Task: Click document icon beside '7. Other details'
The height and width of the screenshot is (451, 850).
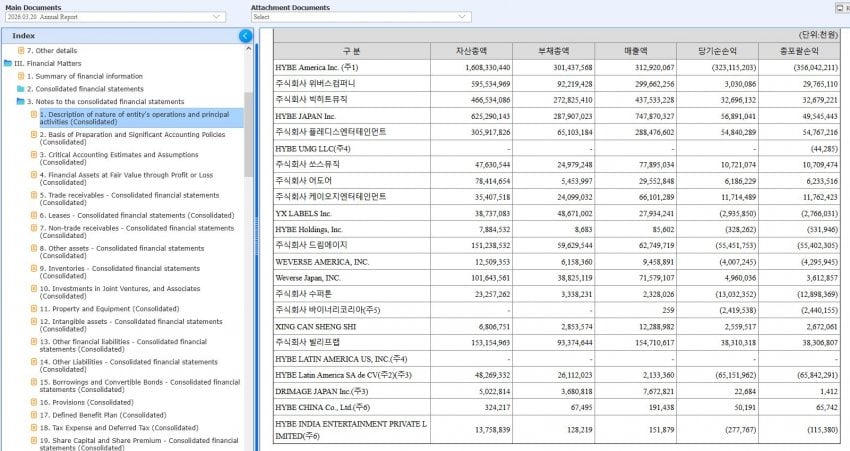Action: (21, 50)
